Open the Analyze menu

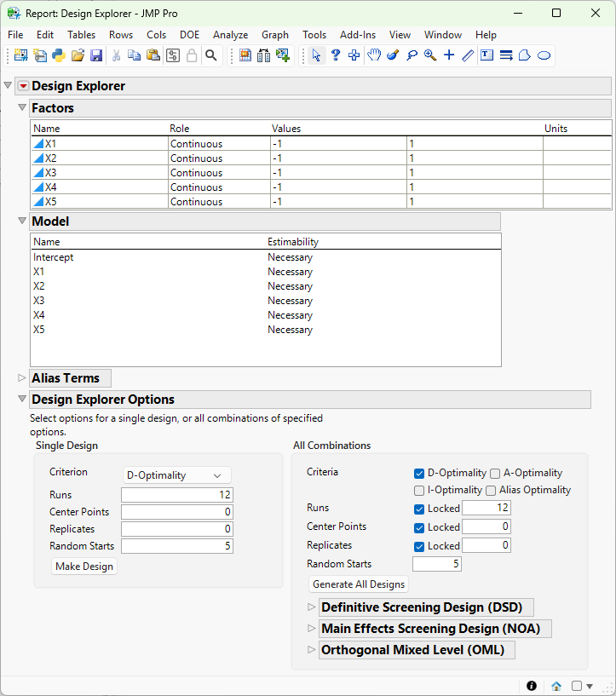tap(230, 35)
